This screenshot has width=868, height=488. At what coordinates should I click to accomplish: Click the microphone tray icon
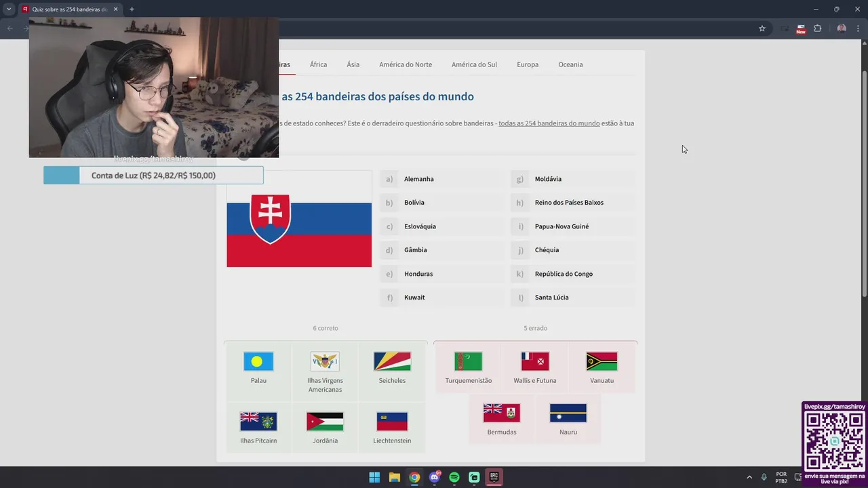click(x=764, y=477)
